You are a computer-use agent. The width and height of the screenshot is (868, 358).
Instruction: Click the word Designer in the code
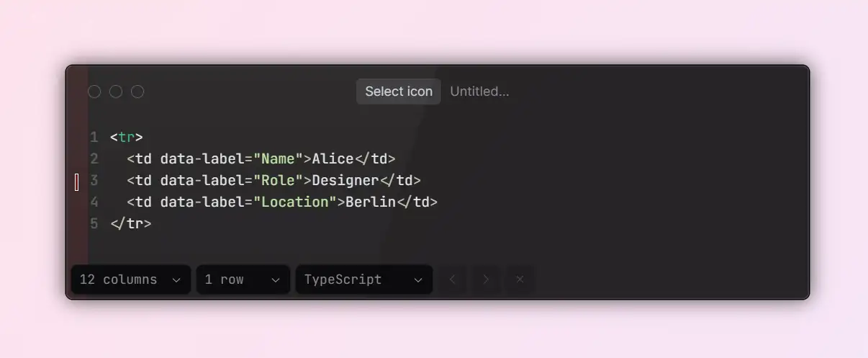[345, 180]
